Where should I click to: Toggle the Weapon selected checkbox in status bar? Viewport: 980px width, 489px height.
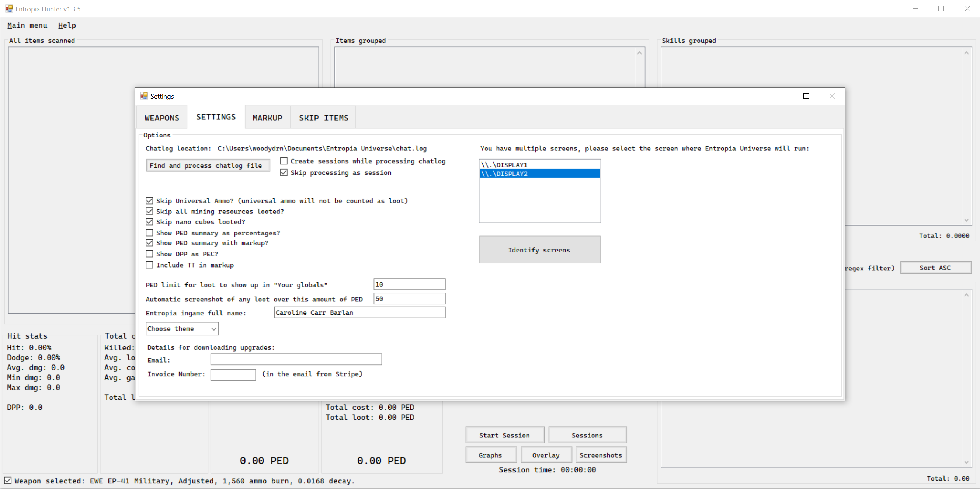tap(8, 481)
